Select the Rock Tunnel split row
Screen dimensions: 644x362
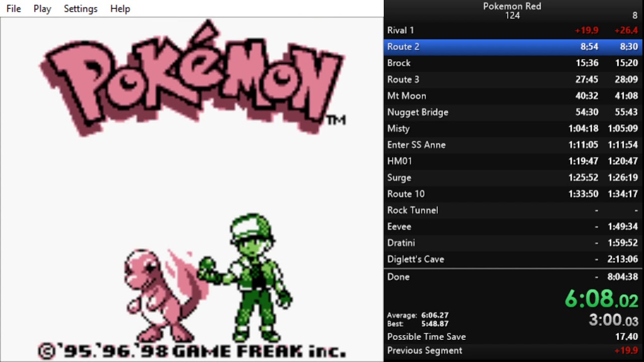point(514,210)
